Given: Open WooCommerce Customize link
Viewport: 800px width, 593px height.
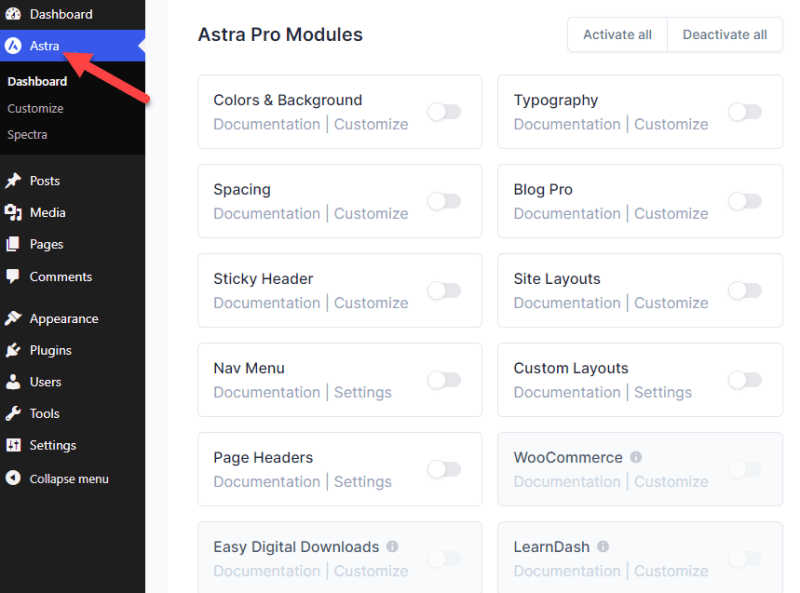Looking at the screenshot, I should click(x=671, y=482).
